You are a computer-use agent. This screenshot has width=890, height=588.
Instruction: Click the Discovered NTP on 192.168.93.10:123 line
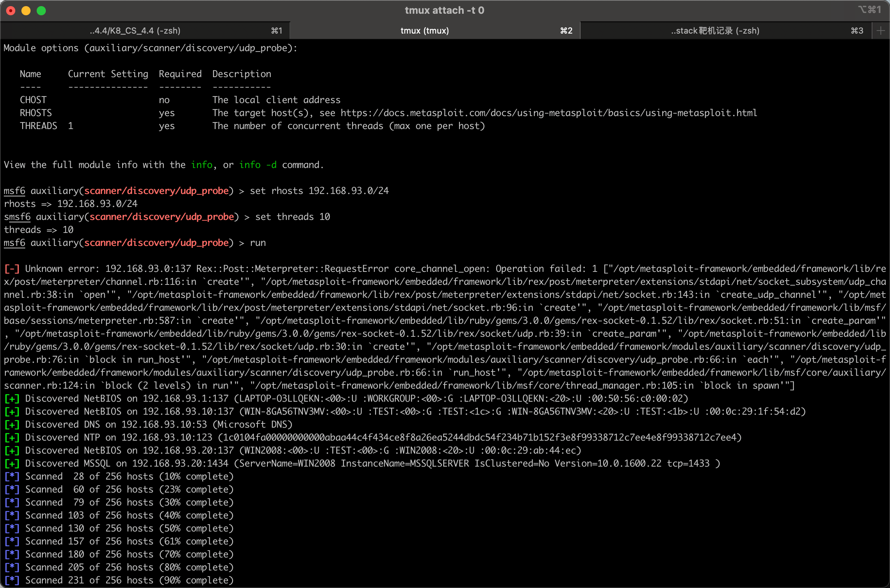click(x=373, y=438)
